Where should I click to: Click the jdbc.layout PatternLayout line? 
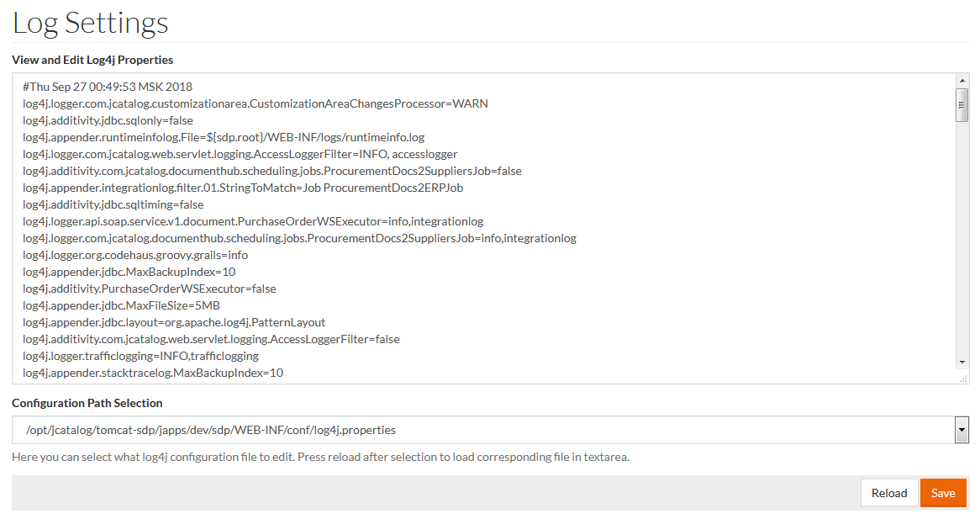(x=174, y=322)
